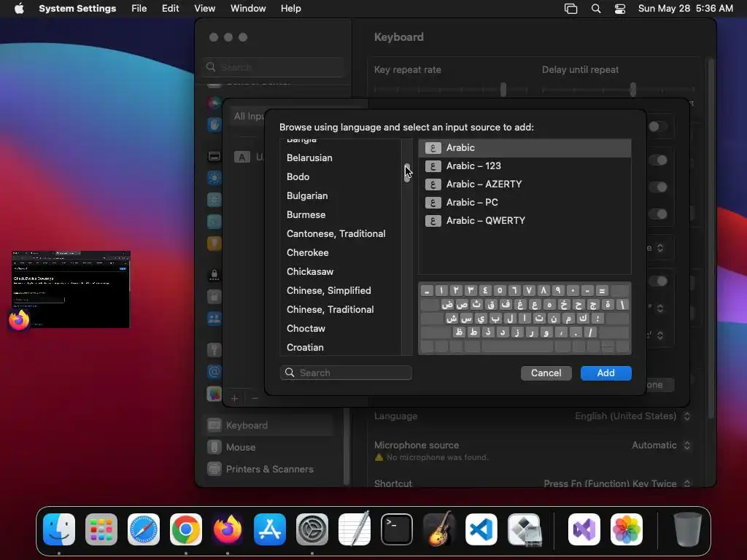Open the Help menu
The width and height of the screenshot is (747, 560).
(290, 9)
